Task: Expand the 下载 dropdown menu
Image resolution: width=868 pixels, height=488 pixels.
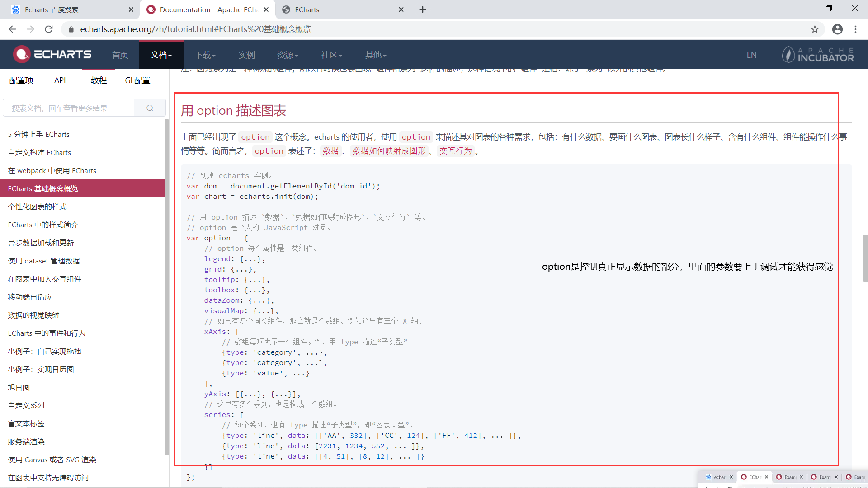Action: coord(205,55)
